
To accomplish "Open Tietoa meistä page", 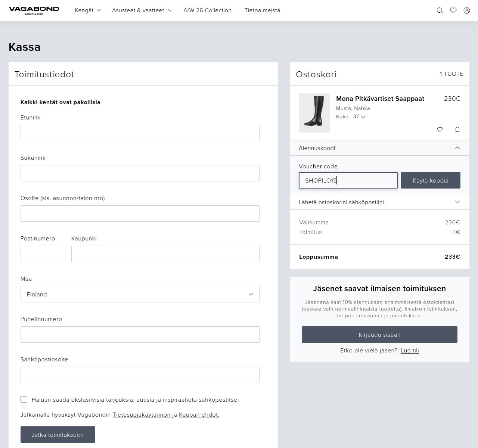I will [262, 10].
